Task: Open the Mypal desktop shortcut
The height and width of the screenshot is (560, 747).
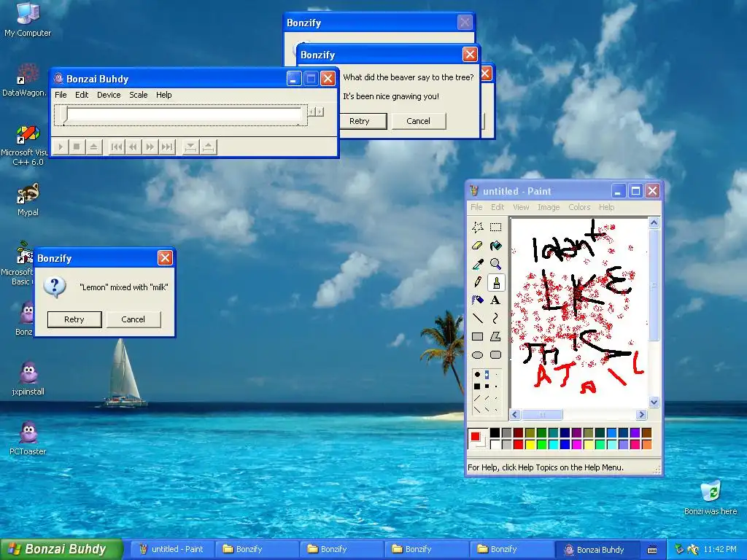Action: [x=28, y=200]
